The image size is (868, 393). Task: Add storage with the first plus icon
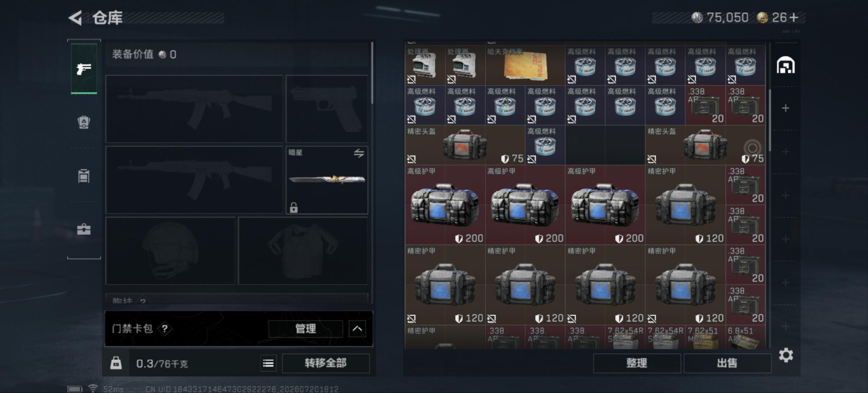pyautogui.click(x=786, y=108)
